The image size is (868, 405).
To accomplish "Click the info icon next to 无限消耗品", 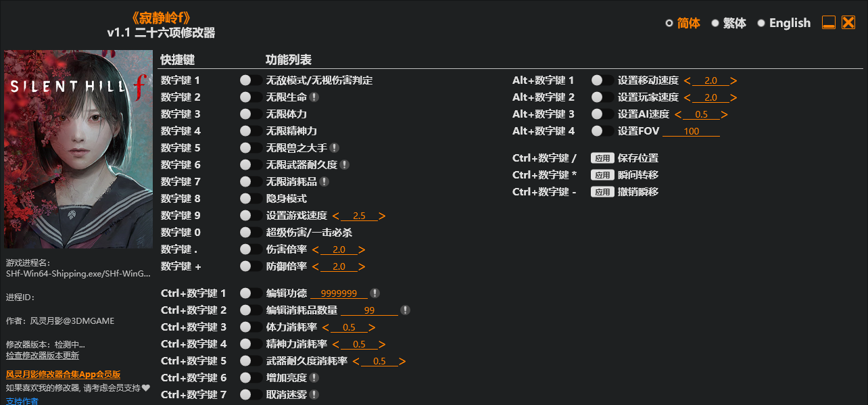I will coord(324,182).
